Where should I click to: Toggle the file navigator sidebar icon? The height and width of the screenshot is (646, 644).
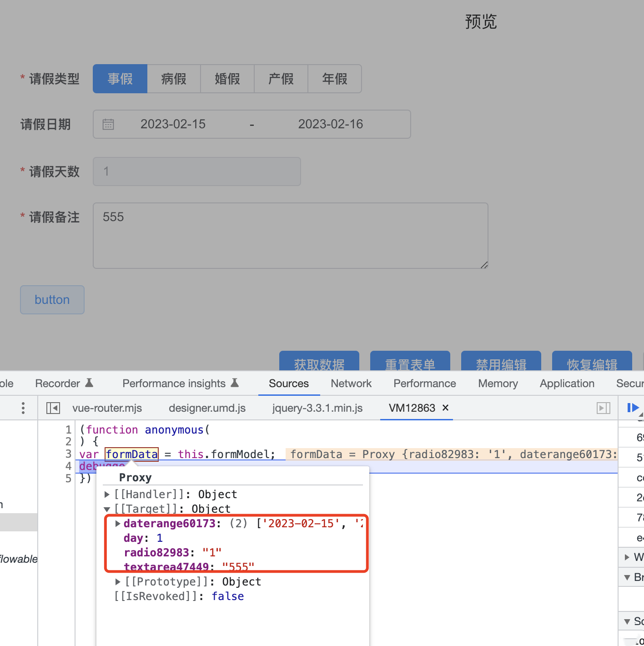[x=53, y=408]
